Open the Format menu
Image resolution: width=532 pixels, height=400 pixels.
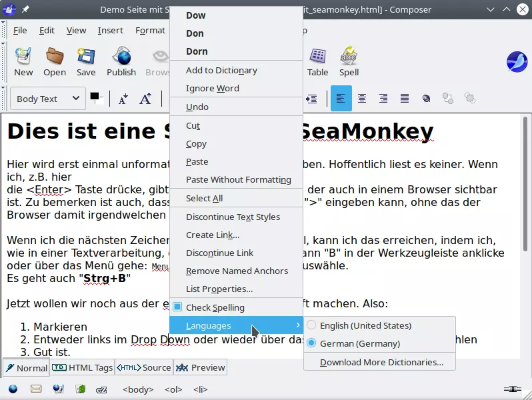(x=150, y=30)
